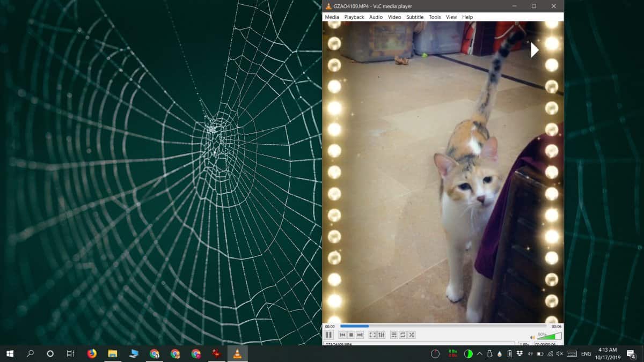Show the VLC playlist view

tap(393, 335)
